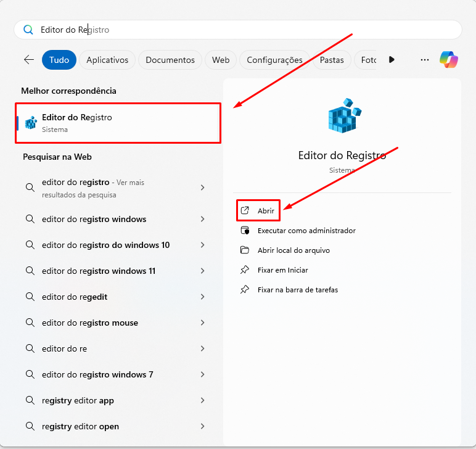
Task: Expand chevron for editor do registro do windows 10
Action: (x=202, y=245)
